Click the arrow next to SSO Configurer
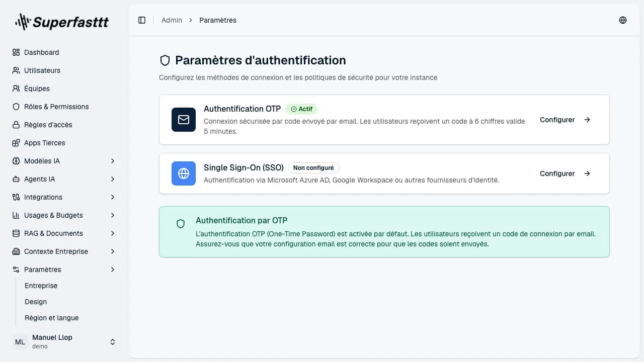644x362 pixels. click(x=587, y=173)
